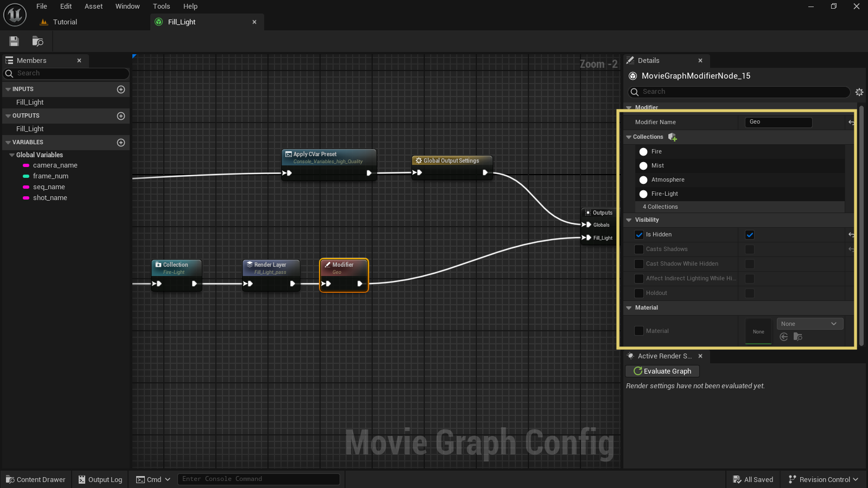Screen dimensions: 868x488
Task: Click Material None thumbnail
Action: click(758, 331)
